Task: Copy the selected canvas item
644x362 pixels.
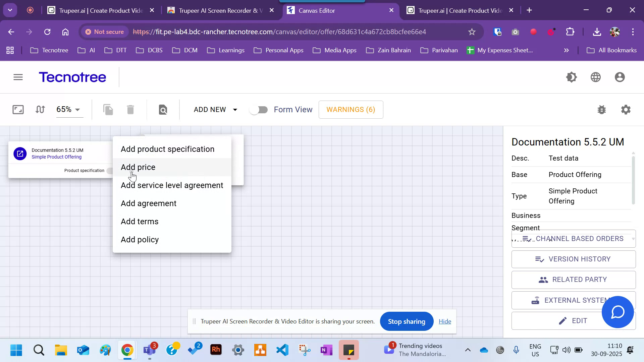Action: [x=108, y=110]
